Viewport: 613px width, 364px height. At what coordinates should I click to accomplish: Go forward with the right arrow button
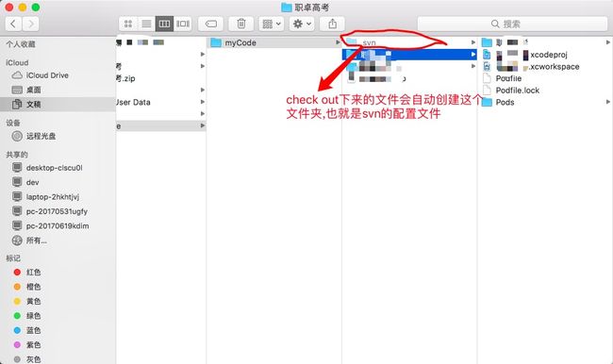[30, 24]
